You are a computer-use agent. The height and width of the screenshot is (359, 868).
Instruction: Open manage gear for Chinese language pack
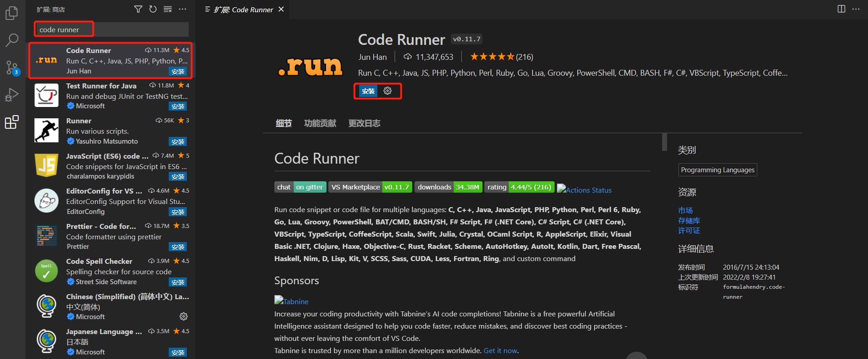pyautogui.click(x=183, y=316)
